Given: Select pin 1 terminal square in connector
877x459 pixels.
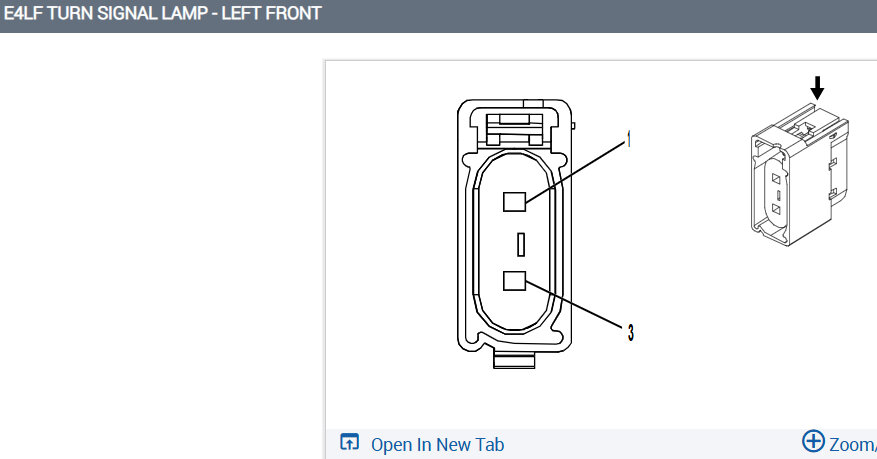Looking at the screenshot, I should click(x=514, y=202).
